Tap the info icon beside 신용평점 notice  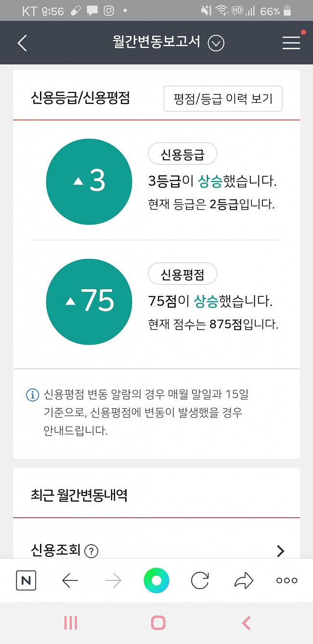click(x=32, y=396)
